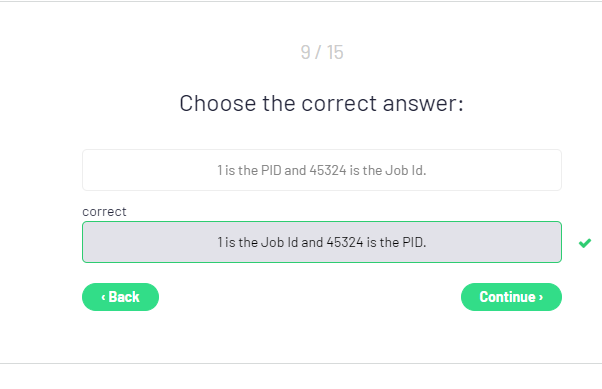
Task: Click 'Job Id' text in the highlighted option
Action: [x=280, y=242]
